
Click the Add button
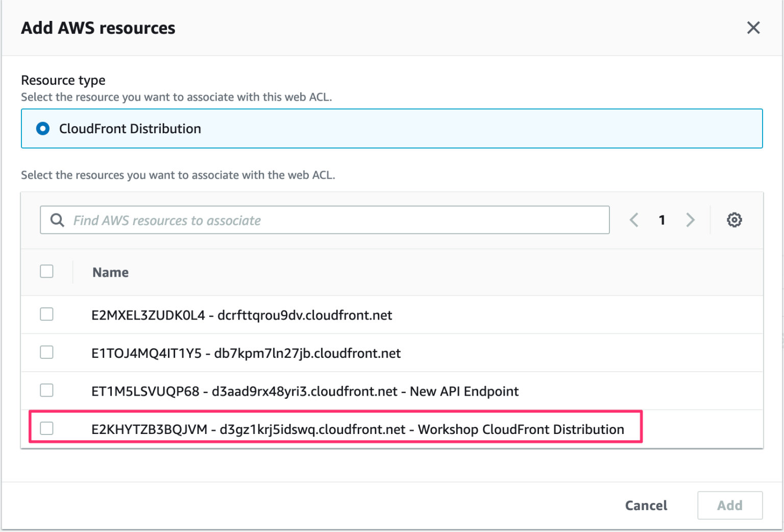coord(730,505)
